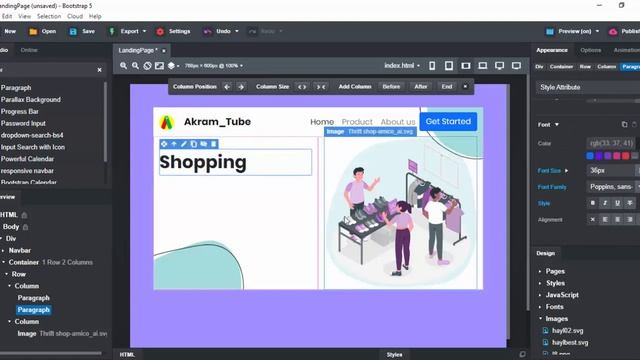Image resolution: width=640 pixels, height=360 pixels.
Task: Open the View menu
Action: click(x=24, y=16)
